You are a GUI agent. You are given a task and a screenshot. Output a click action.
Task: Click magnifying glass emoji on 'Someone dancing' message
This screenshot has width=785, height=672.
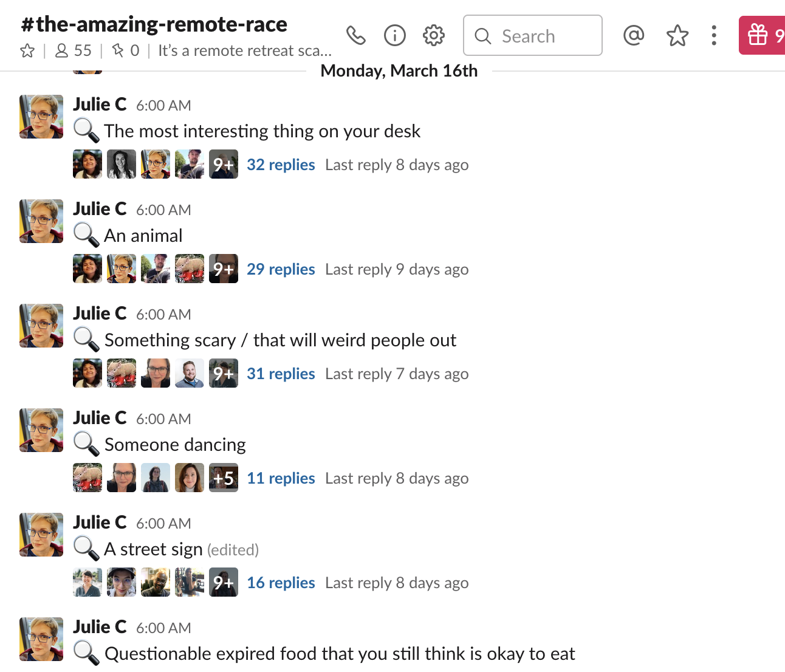coord(86,444)
